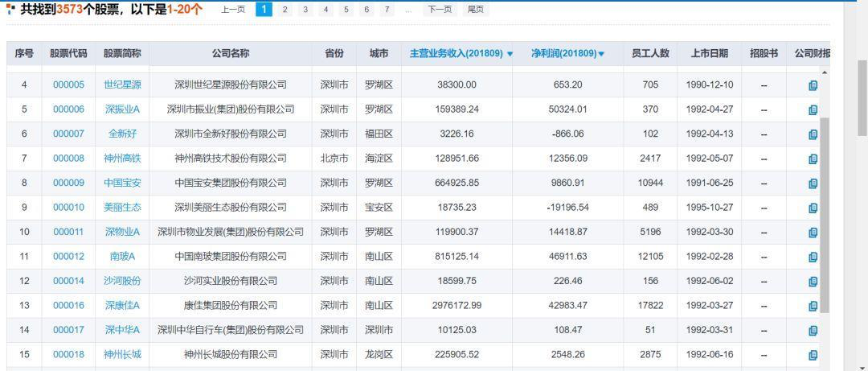The height and width of the screenshot is (371, 868).
Task: Open stock code 000011 link
Action: click(68, 232)
